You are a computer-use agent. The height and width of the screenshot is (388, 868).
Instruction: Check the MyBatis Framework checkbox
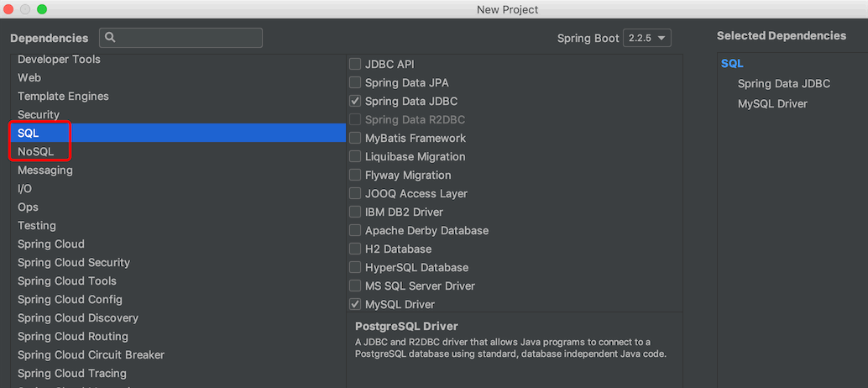[x=355, y=139]
